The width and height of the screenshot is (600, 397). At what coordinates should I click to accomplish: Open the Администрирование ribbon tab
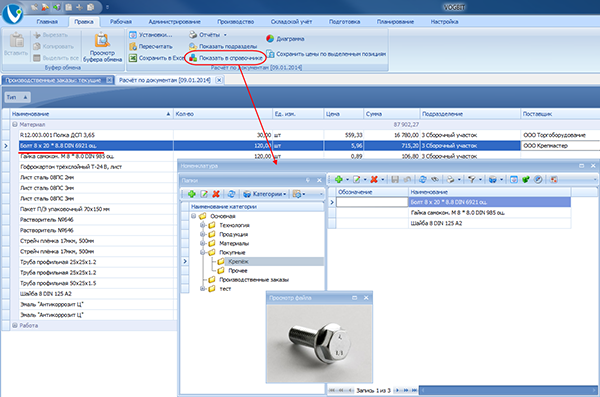[x=174, y=22]
